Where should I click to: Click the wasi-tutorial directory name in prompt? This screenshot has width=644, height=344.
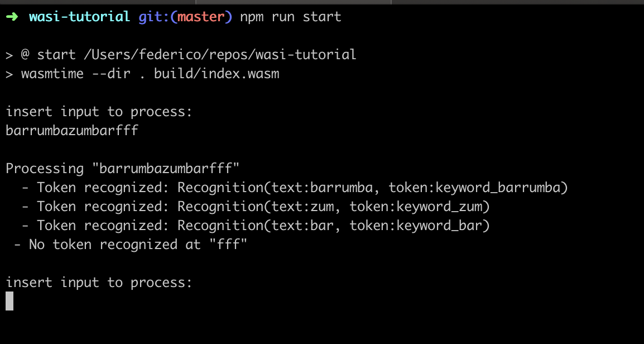pos(80,17)
